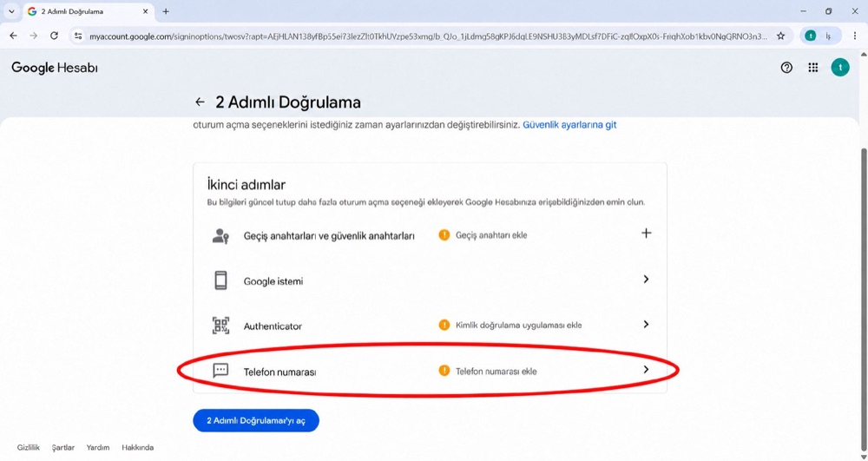The width and height of the screenshot is (868, 461).
Task: Click the QR code Authenticator icon
Action: tap(220, 326)
